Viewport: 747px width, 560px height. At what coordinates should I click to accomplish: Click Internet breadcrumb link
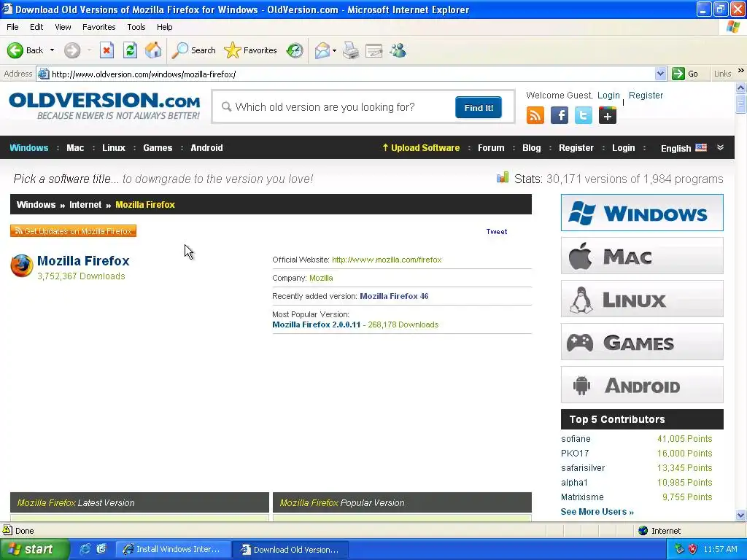[x=85, y=205]
